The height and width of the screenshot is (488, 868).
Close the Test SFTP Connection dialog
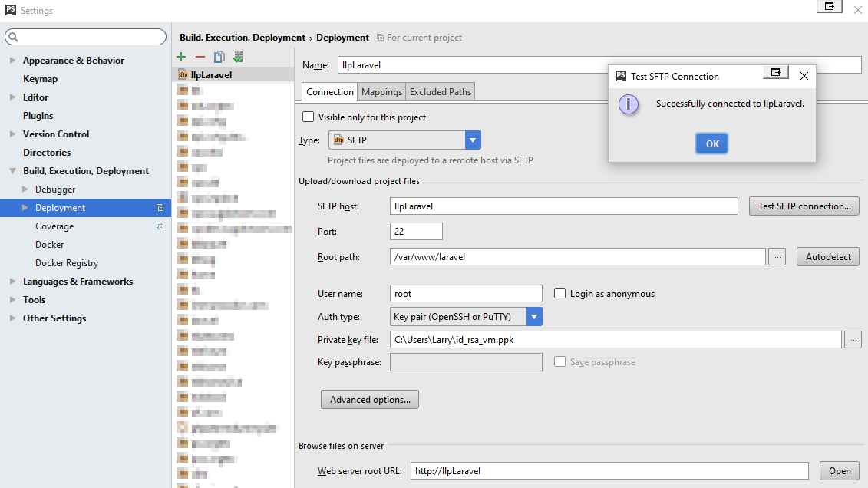pos(804,76)
